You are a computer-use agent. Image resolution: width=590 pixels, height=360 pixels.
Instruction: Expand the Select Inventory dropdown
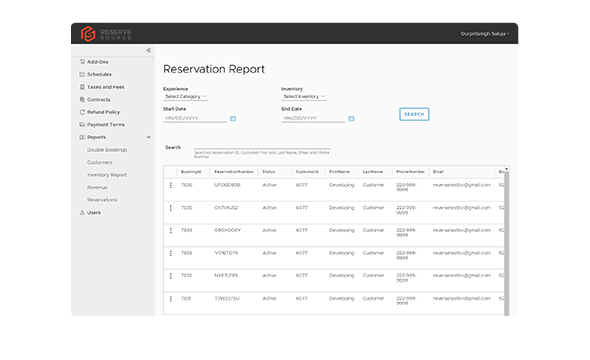[304, 97]
